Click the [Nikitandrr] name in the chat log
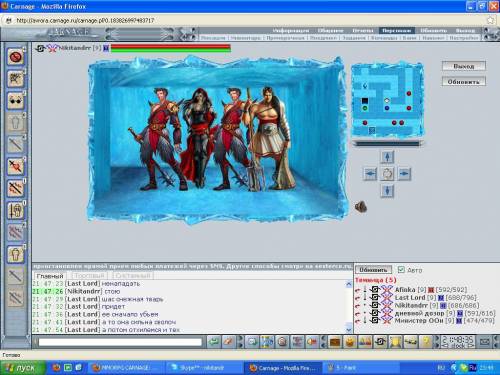 tap(83, 291)
